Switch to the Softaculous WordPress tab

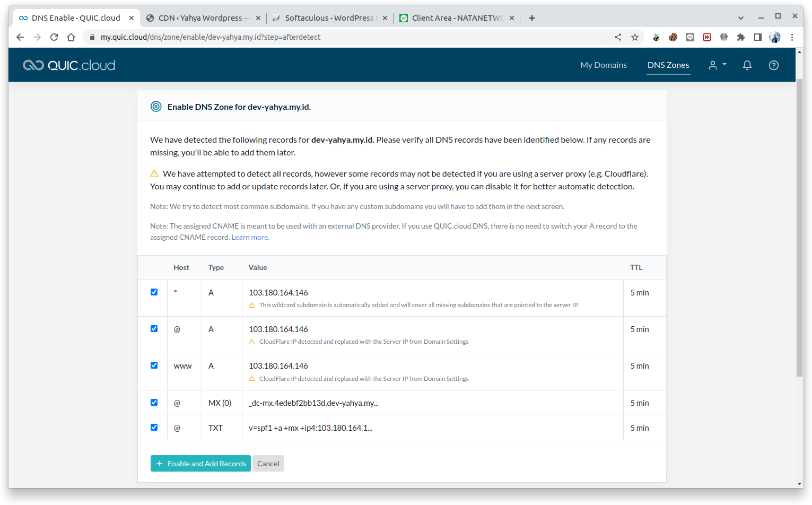tap(329, 18)
